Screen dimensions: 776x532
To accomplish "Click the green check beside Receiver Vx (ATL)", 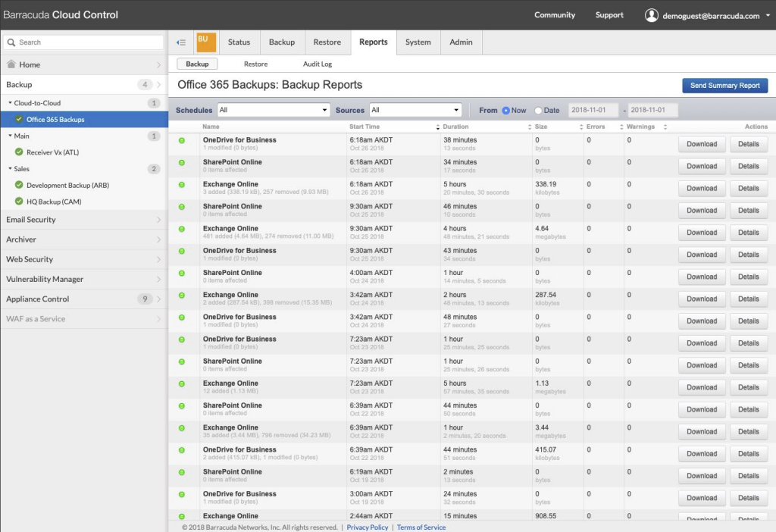I will click(x=19, y=152).
